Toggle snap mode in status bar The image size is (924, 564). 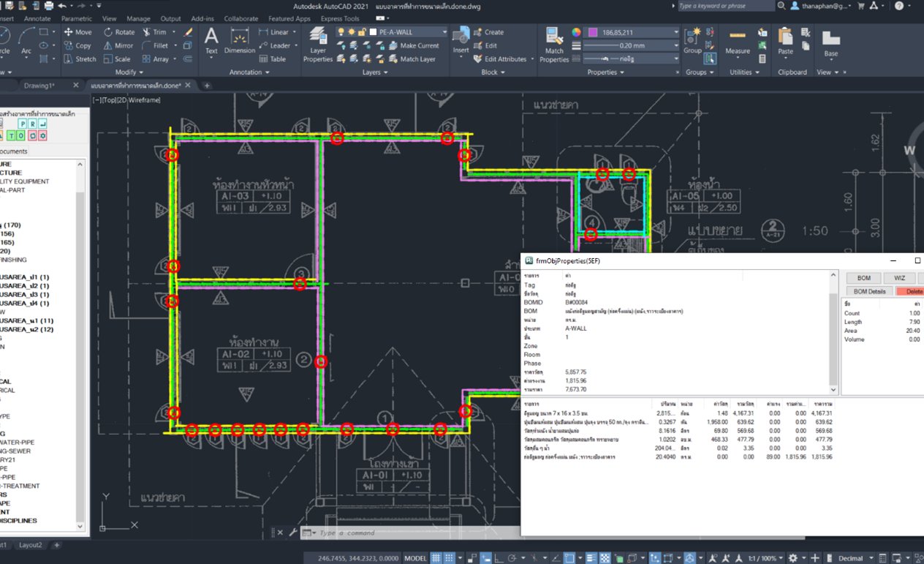pos(449,558)
